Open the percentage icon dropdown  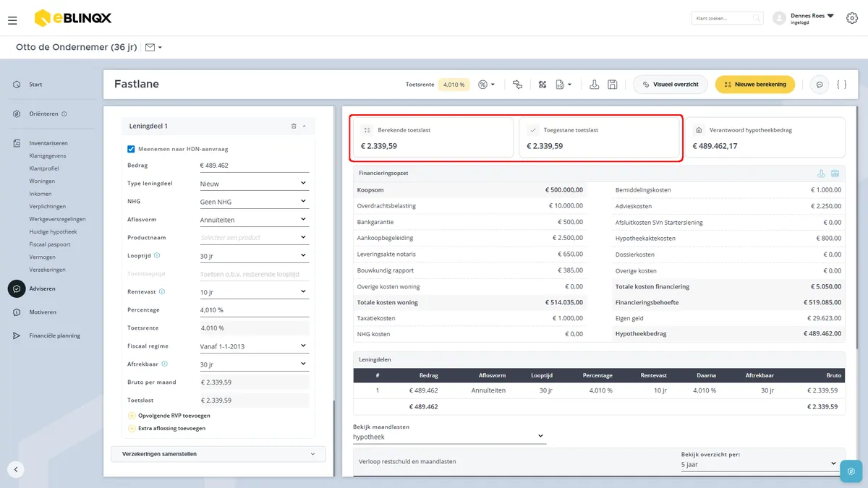486,85
